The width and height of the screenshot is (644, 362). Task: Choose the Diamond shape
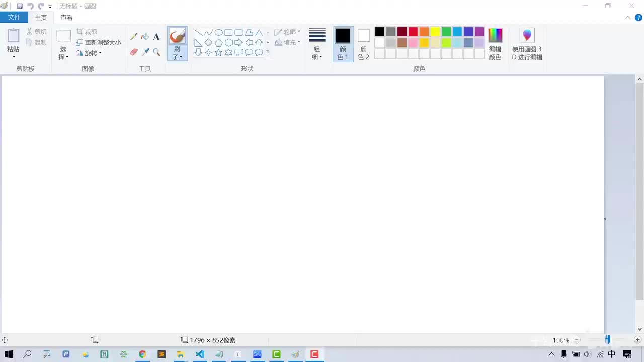tap(208, 43)
